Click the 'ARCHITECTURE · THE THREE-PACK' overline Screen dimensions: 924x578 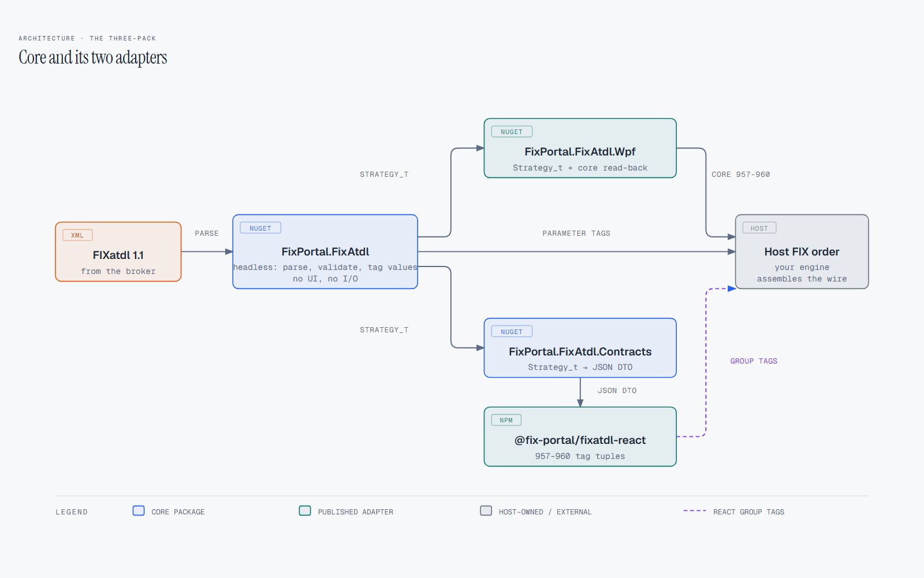coord(87,38)
